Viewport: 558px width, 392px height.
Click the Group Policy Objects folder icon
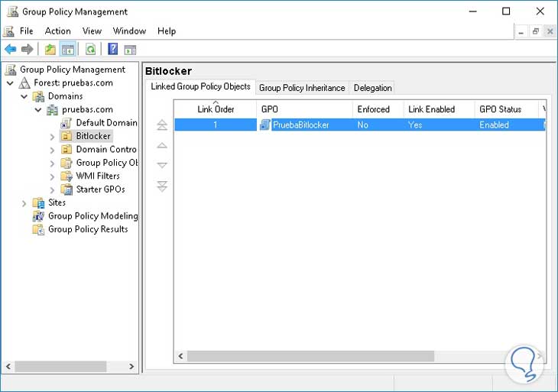[67, 163]
